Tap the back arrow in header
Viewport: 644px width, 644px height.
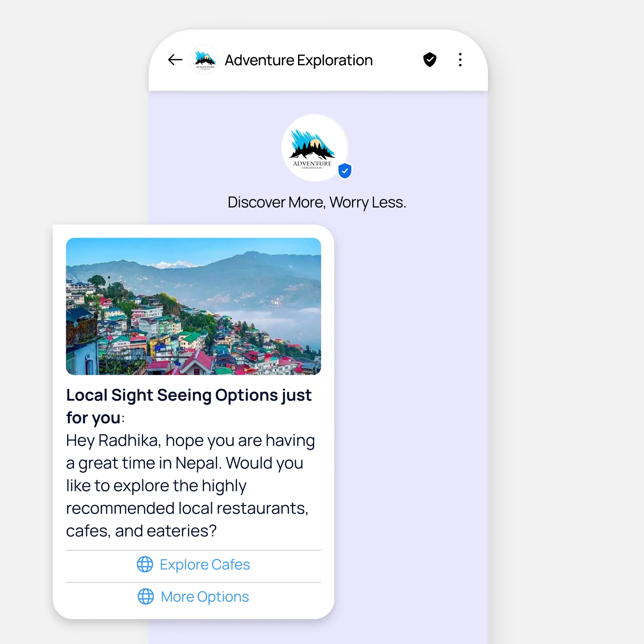coord(175,60)
